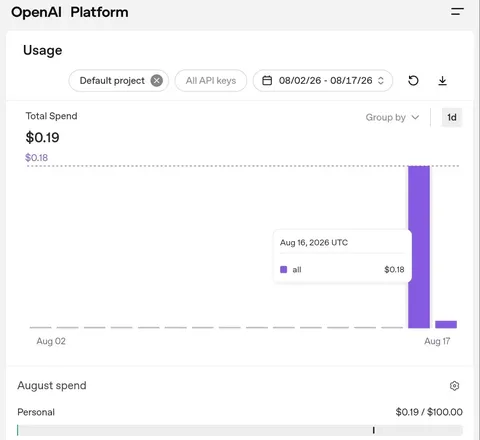Click the '$0.19 / $100.00' budget text
480x440 pixels.
tap(429, 412)
